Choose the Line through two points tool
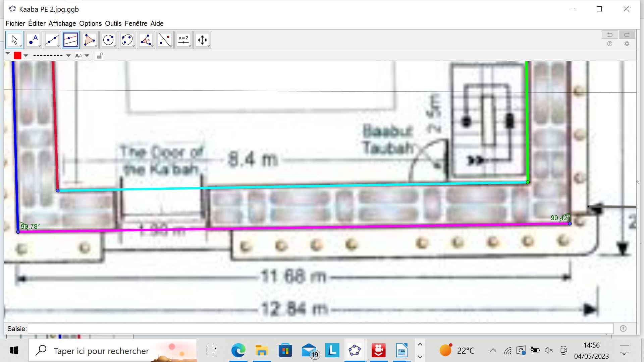The width and height of the screenshot is (644, 362). coord(52,40)
